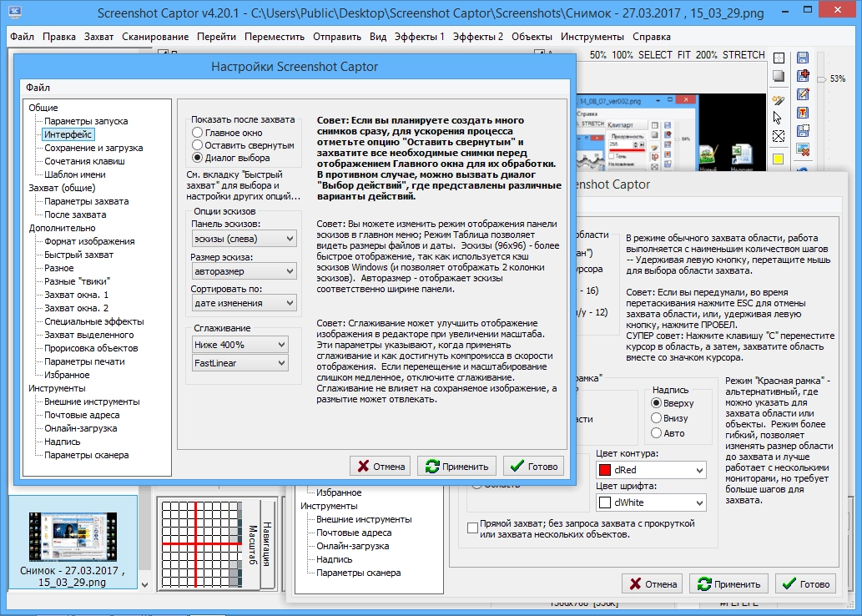
Task: Select 'Шаблон имени' tree item
Action: 75,174
